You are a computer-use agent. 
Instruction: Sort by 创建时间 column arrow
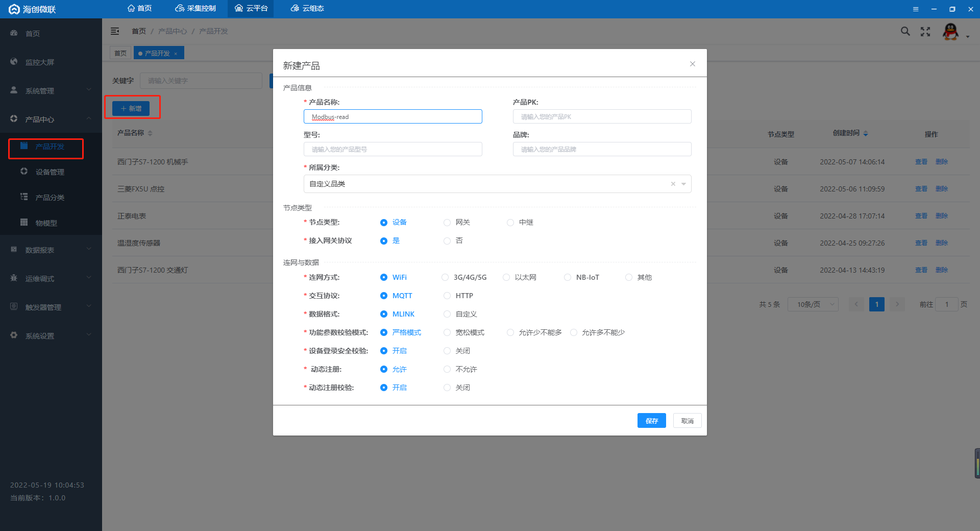click(x=866, y=134)
